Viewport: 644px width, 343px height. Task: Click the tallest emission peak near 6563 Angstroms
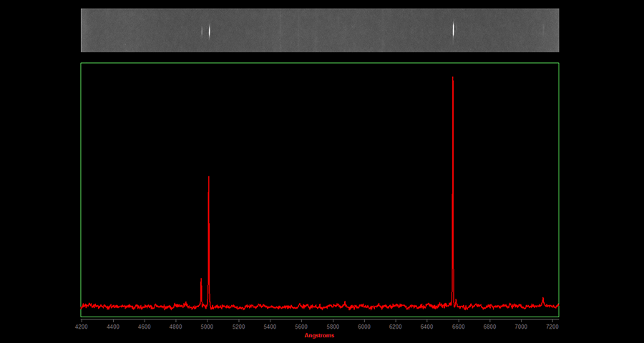point(453,79)
